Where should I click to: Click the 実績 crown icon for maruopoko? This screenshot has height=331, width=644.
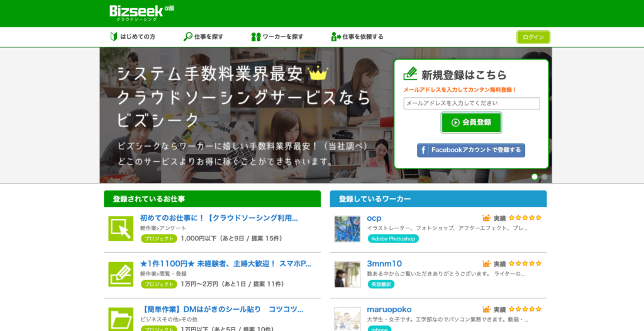coord(487,309)
